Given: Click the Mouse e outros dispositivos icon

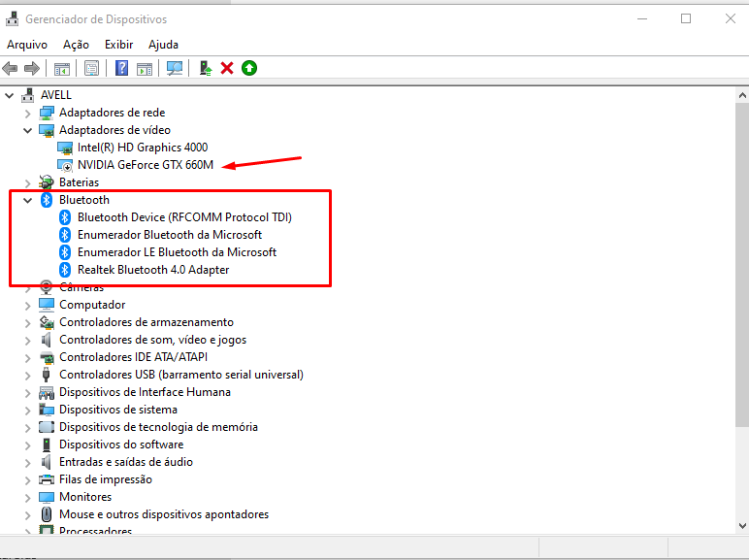Looking at the screenshot, I should coord(47,514).
